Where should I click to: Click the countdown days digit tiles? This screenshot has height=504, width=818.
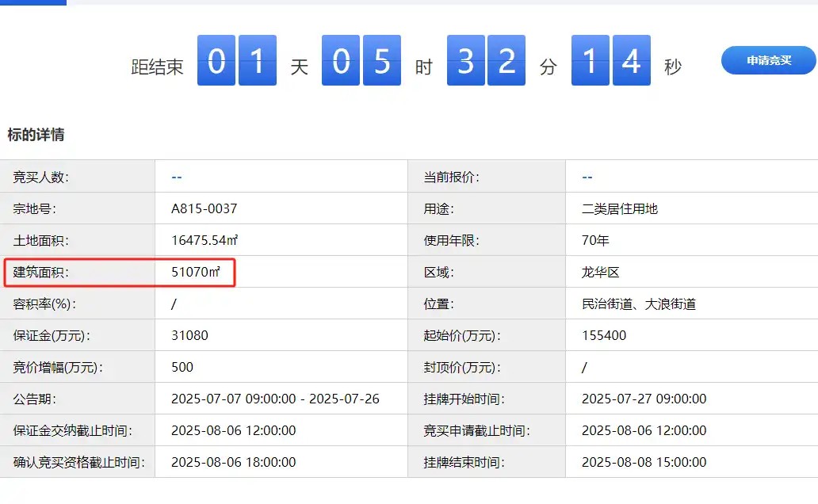coord(237,61)
